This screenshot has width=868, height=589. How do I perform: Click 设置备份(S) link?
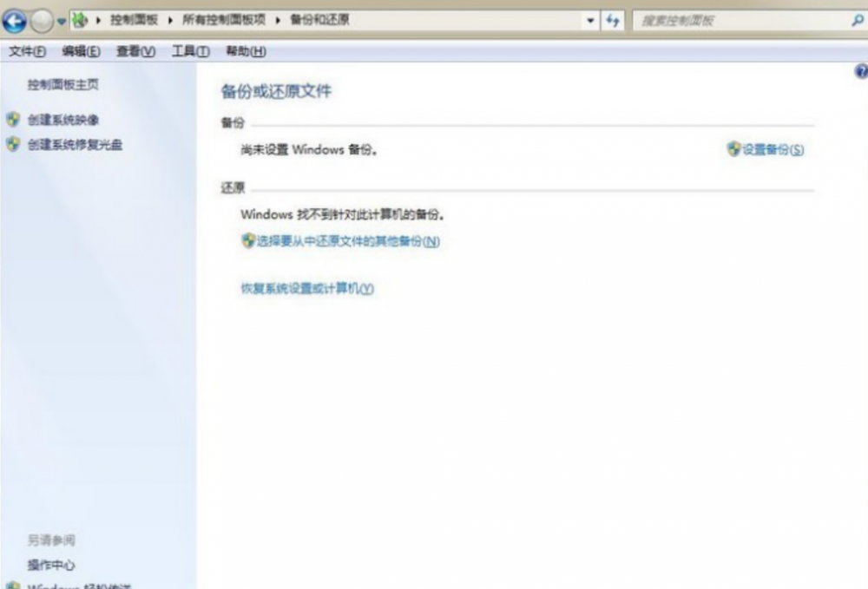point(773,149)
